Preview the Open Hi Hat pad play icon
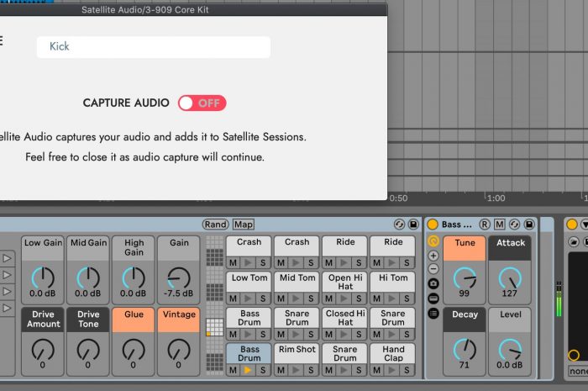The height and width of the screenshot is (391, 588). (344, 299)
